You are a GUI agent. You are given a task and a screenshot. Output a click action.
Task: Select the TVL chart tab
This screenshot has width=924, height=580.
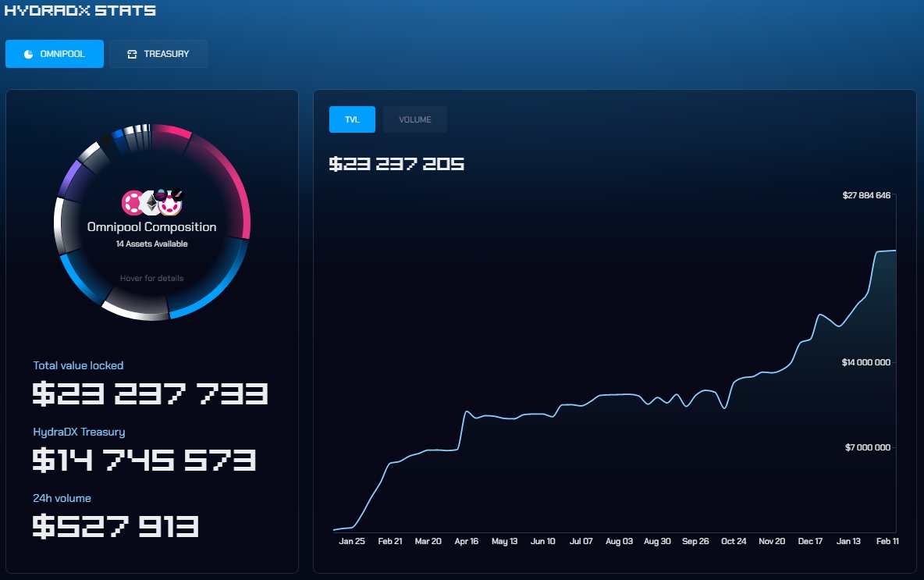point(352,119)
